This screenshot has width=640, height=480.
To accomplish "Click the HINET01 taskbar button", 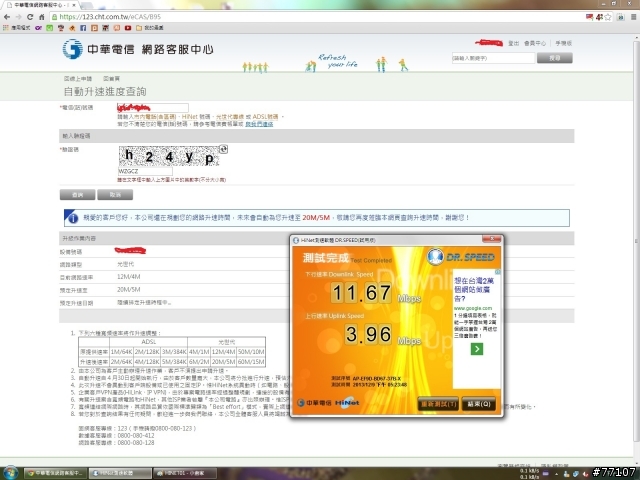I will (x=185, y=473).
